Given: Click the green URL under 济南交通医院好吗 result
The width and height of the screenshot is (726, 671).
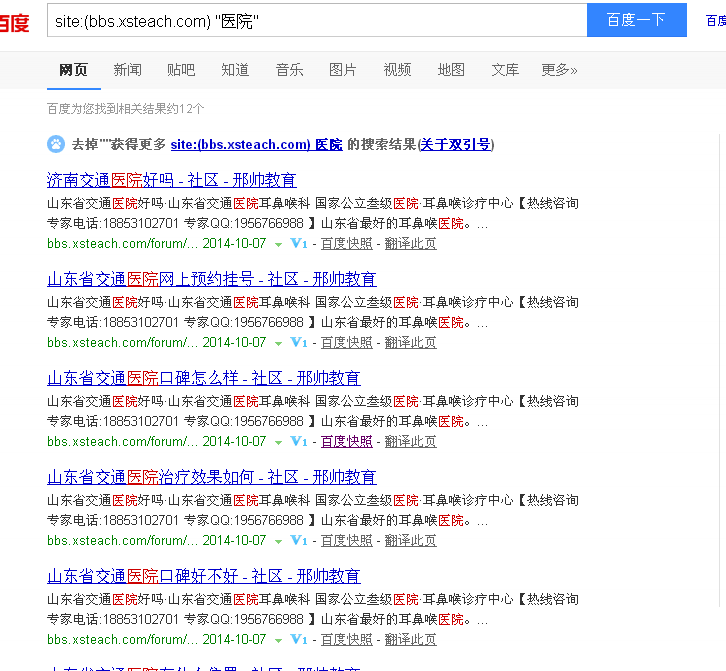Looking at the screenshot, I should coord(122,244).
